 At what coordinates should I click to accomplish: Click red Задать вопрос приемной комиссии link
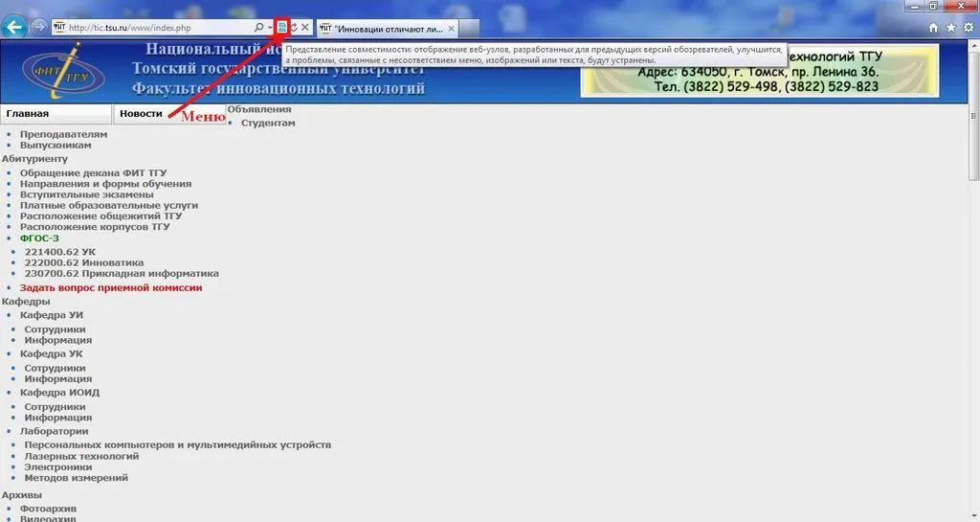tap(111, 287)
